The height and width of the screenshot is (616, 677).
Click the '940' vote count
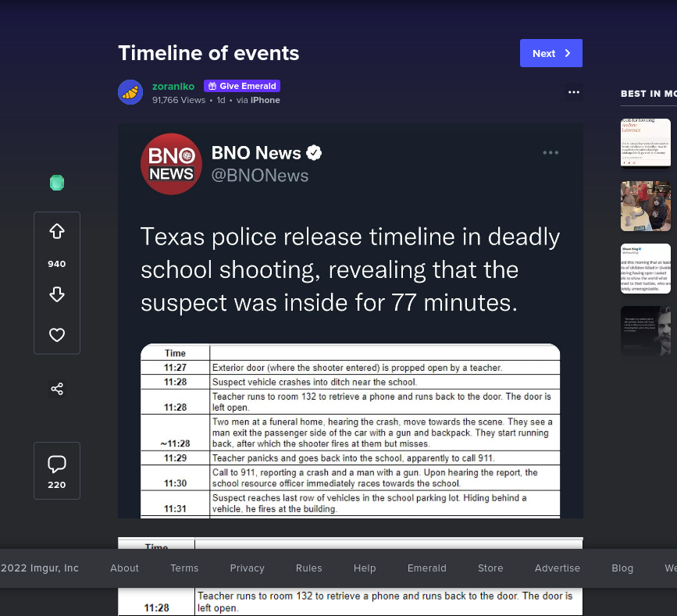[x=57, y=264]
